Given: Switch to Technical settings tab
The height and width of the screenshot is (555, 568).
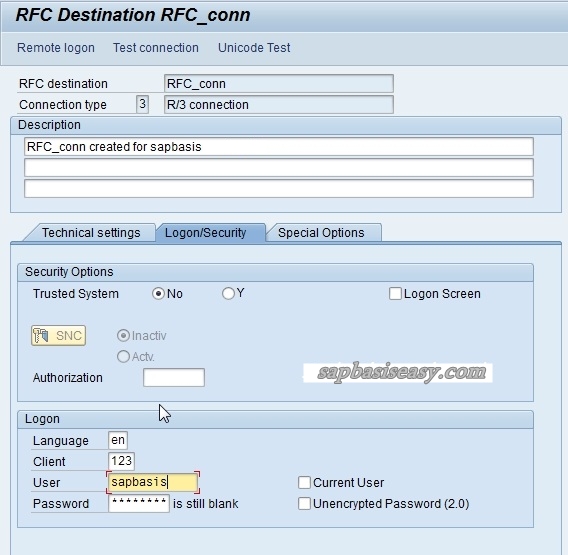Looking at the screenshot, I should (x=91, y=233).
